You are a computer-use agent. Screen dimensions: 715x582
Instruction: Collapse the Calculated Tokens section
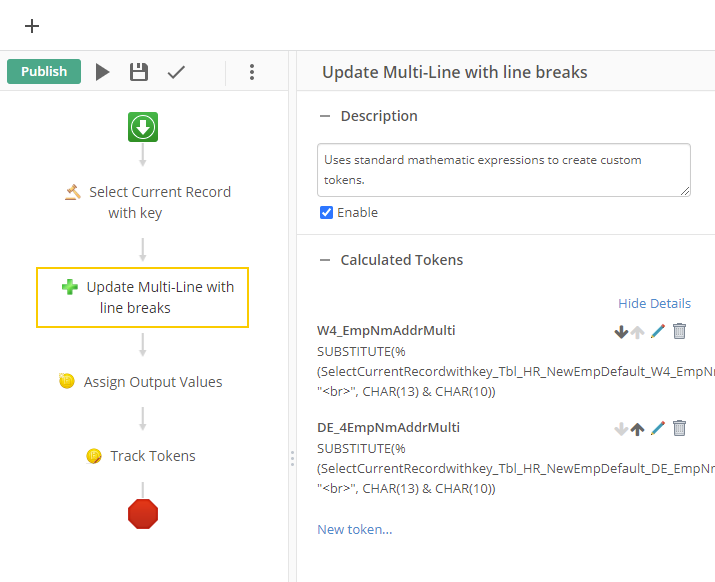[325, 260]
